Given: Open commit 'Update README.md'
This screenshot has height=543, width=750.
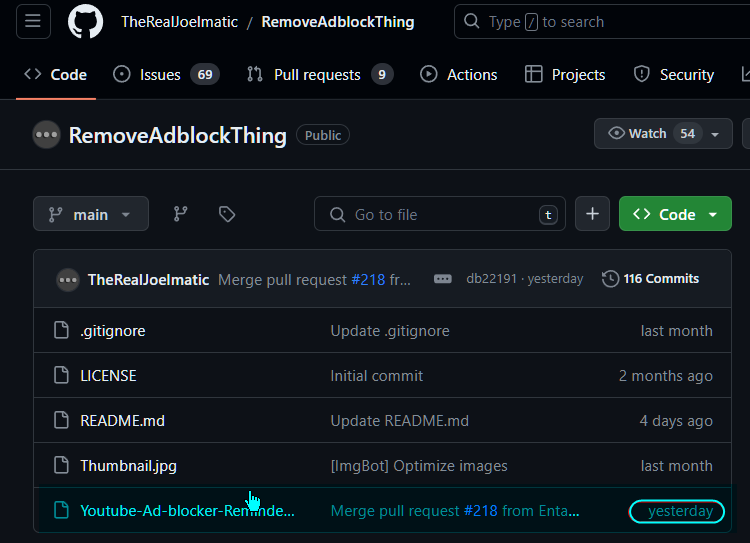Looking at the screenshot, I should [x=399, y=421].
